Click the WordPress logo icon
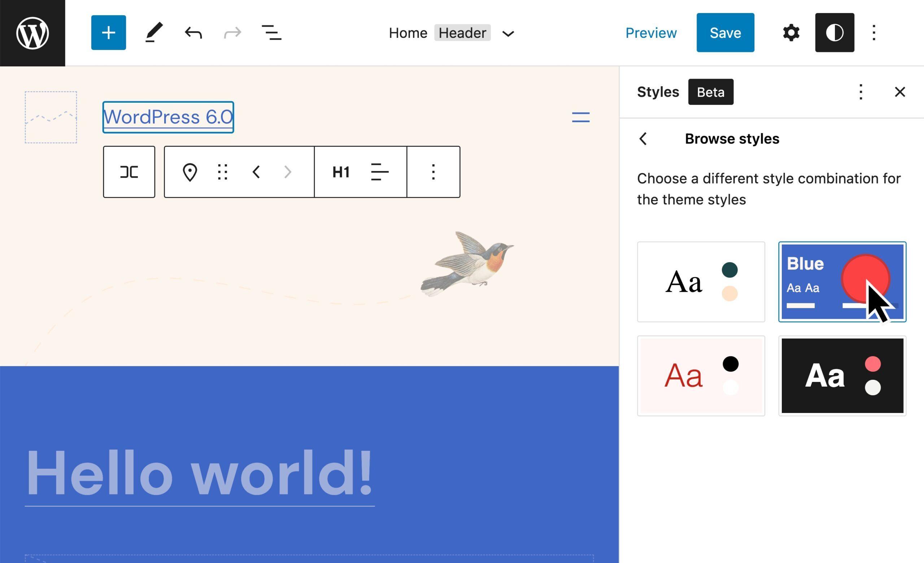 point(32,33)
